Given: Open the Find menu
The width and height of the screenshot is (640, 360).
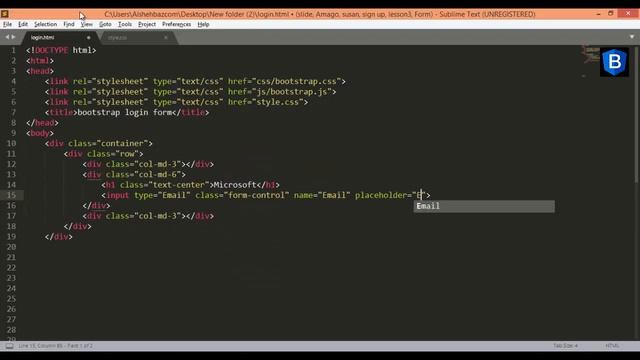Looking at the screenshot, I should 69,24.
